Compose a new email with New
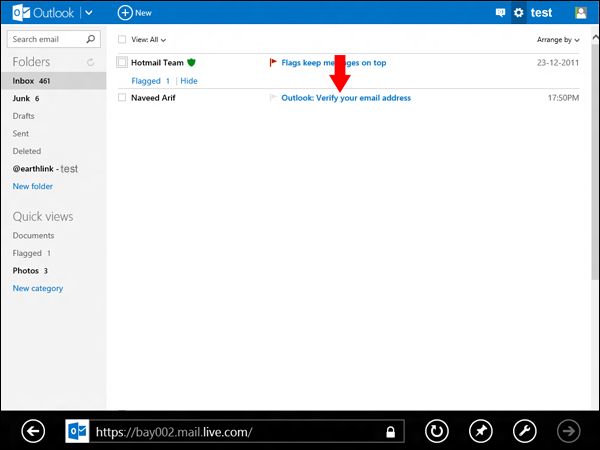 pyautogui.click(x=134, y=13)
